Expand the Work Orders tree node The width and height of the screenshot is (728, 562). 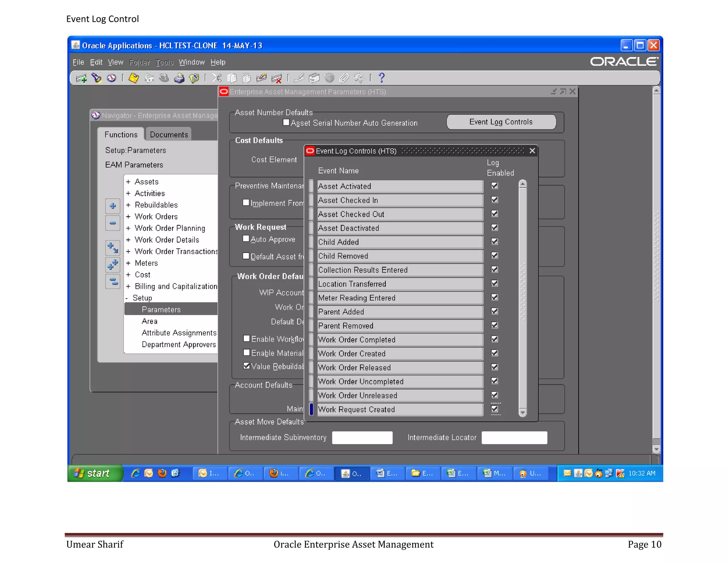coord(128,216)
